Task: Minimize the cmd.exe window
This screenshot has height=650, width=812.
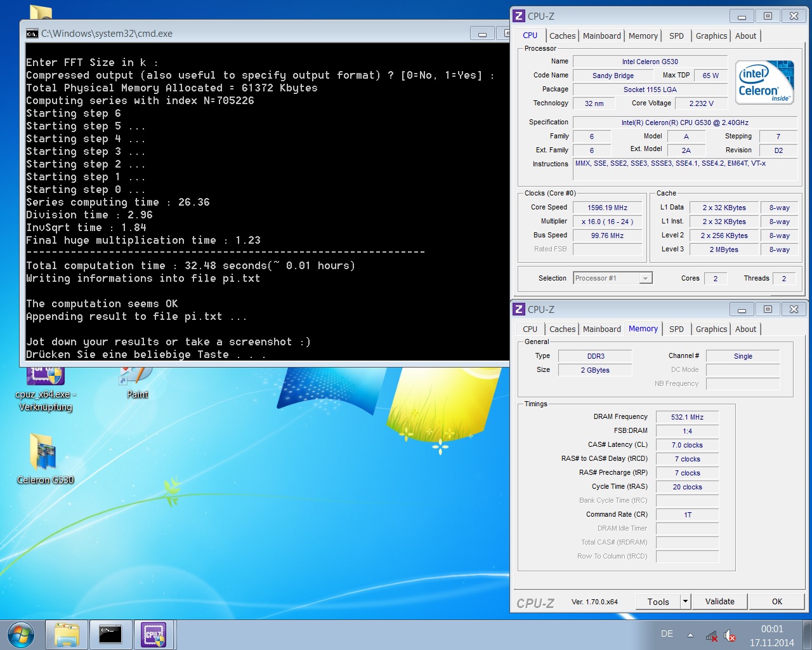Action: 482,33
